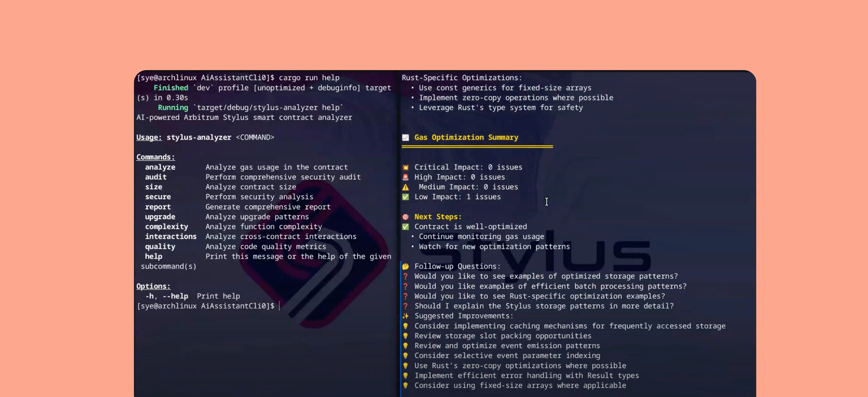The image size is (868, 397).
Task: Click 'Leverage Rust's type system for safety'
Action: [501, 108]
